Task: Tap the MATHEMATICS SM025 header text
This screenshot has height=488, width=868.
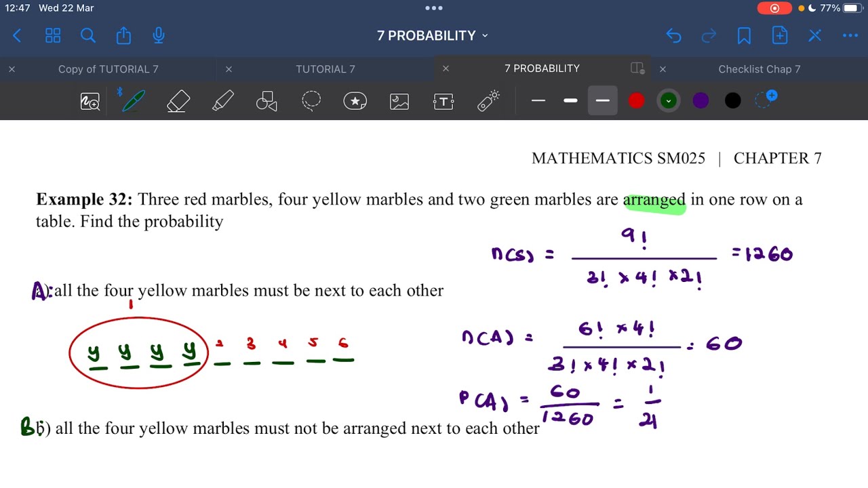Action: [618, 159]
